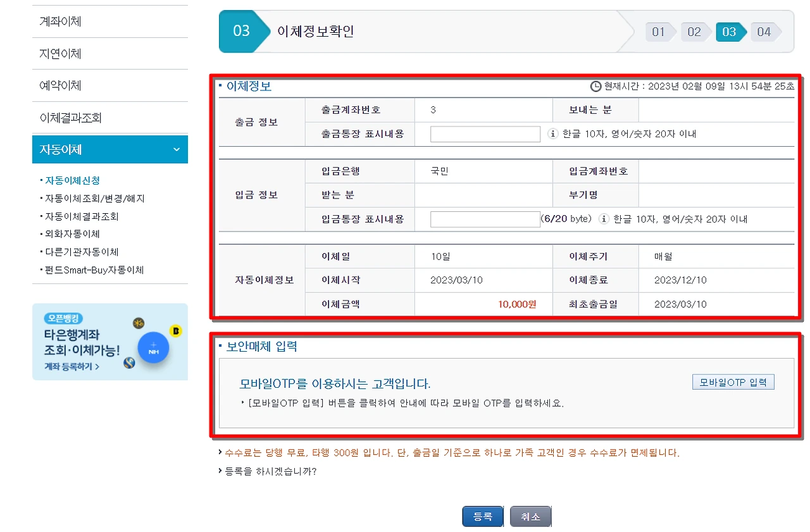
Task: Click the info icon next to 입금통장 표시내용 field
Action: [x=606, y=219]
